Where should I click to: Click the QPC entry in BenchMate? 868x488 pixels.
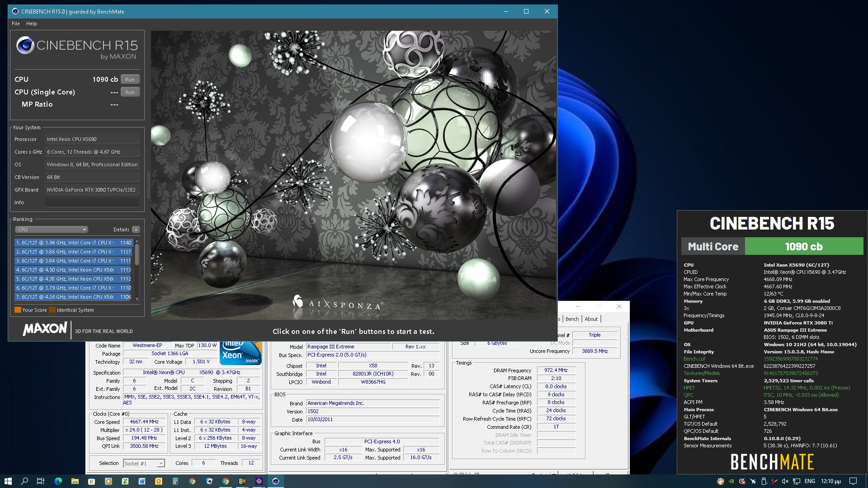(688, 395)
